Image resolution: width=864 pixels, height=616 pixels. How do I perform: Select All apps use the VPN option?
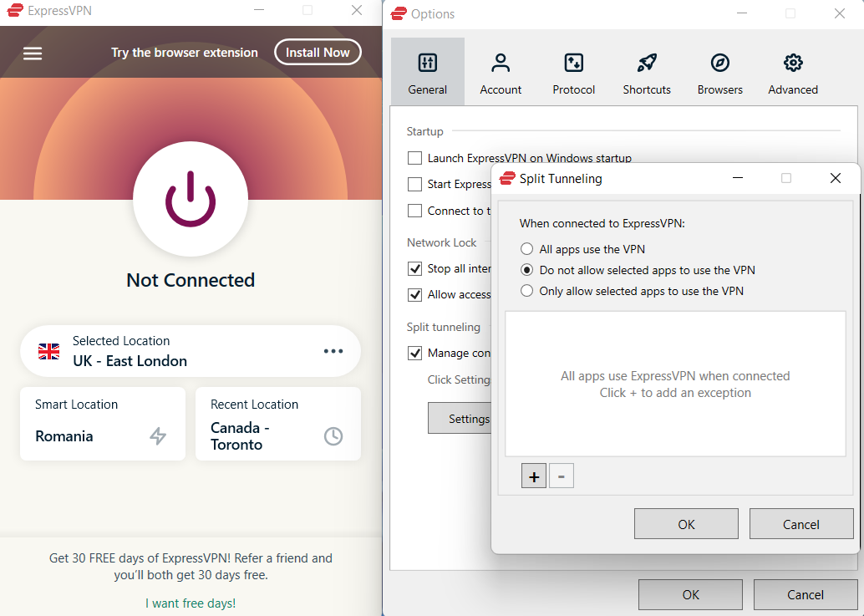526,249
